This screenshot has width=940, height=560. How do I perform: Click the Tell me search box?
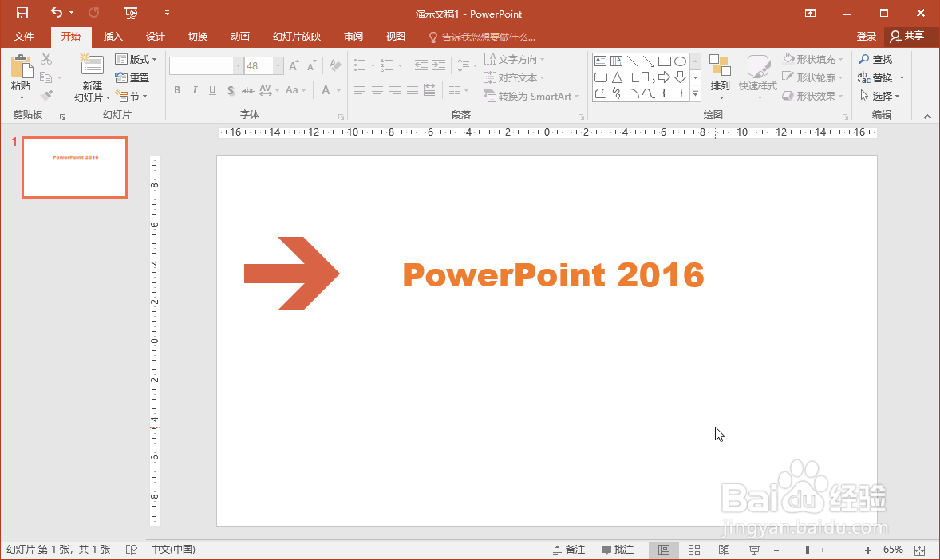pyautogui.click(x=482, y=37)
